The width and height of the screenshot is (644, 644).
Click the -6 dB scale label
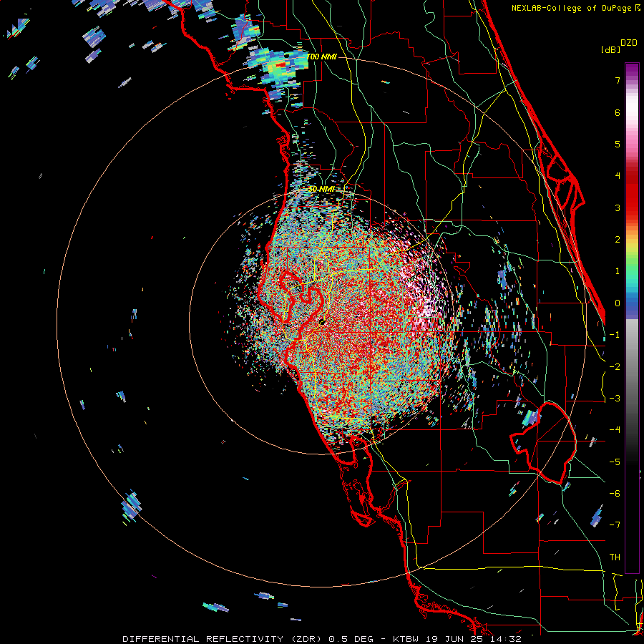coord(615,494)
